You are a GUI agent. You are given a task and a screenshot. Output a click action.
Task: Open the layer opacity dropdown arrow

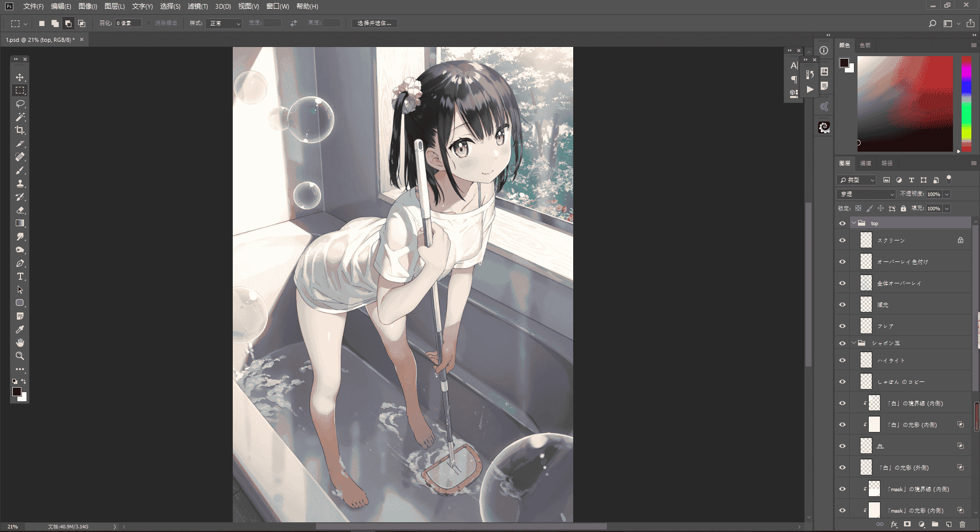click(947, 194)
